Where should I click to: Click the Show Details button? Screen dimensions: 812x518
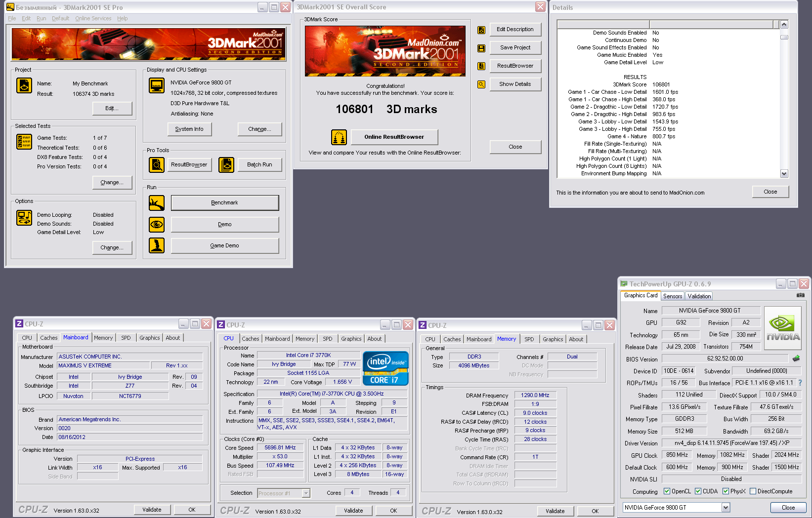(515, 84)
